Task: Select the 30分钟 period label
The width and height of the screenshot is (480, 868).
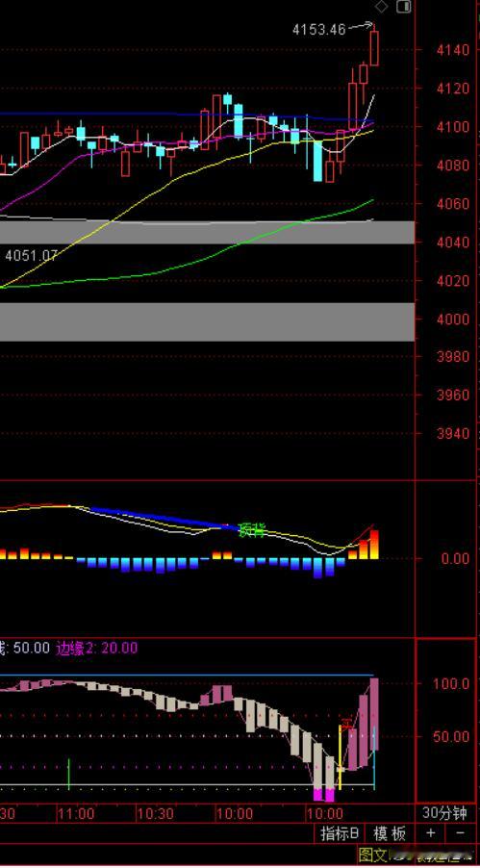Action: tap(444, 813)
